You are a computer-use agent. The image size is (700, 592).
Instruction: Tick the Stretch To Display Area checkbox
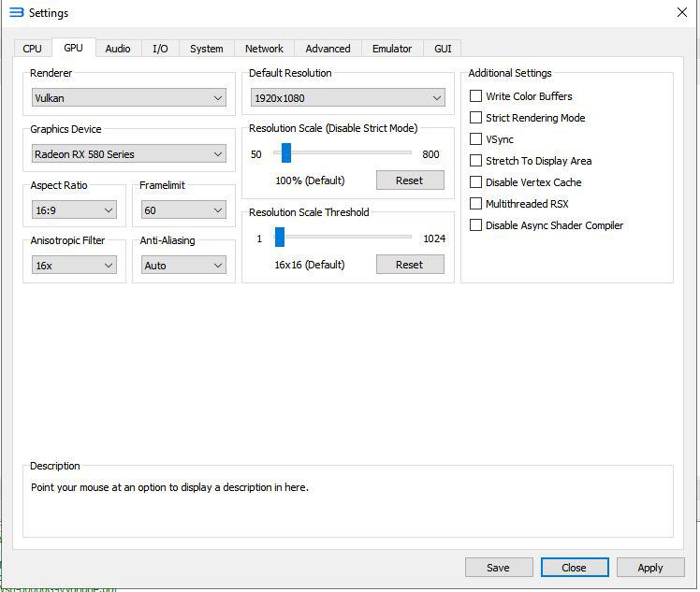coord(476,161)
